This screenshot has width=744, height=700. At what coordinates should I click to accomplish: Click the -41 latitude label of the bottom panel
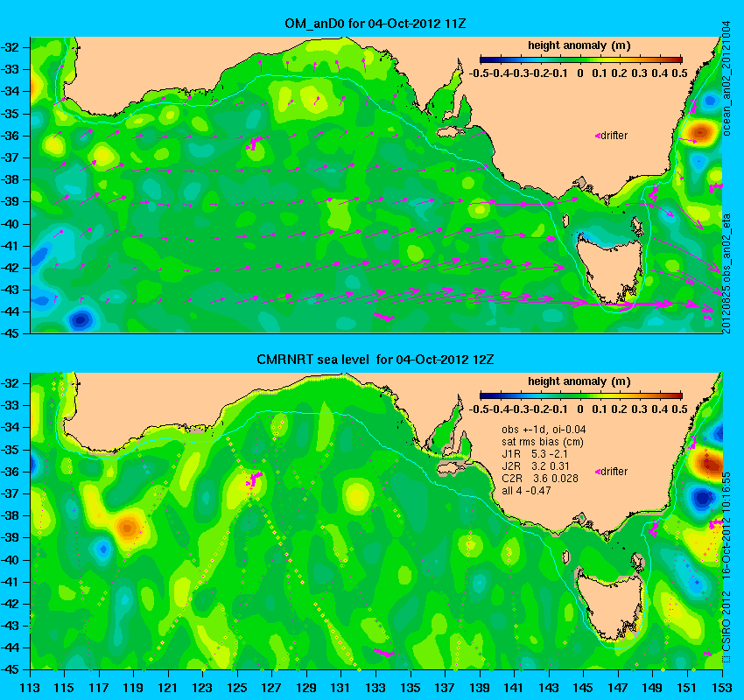click(x=10, y=582)
